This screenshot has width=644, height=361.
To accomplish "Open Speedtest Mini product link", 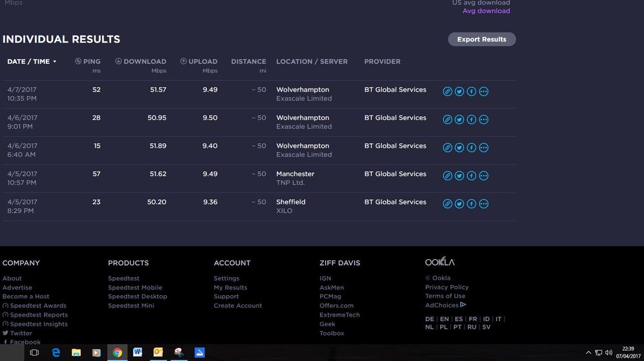I will pos(131,306).
